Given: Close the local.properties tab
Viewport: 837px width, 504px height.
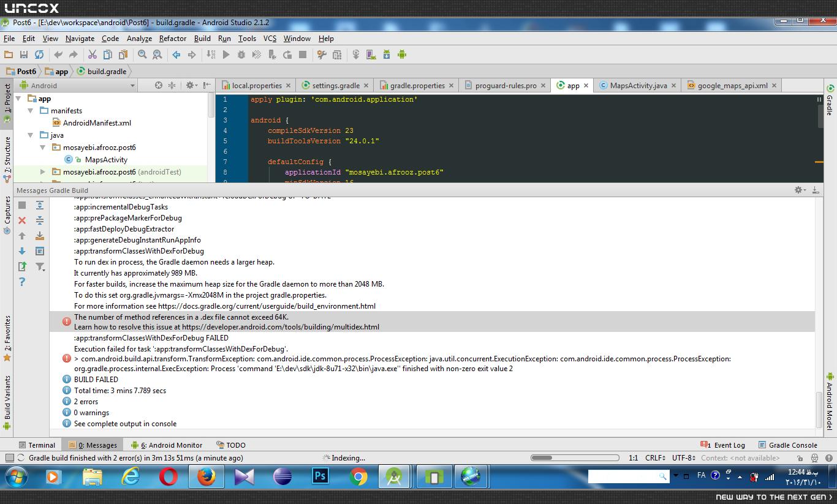Looking at the screenshot, I should (x=288, y=86).
